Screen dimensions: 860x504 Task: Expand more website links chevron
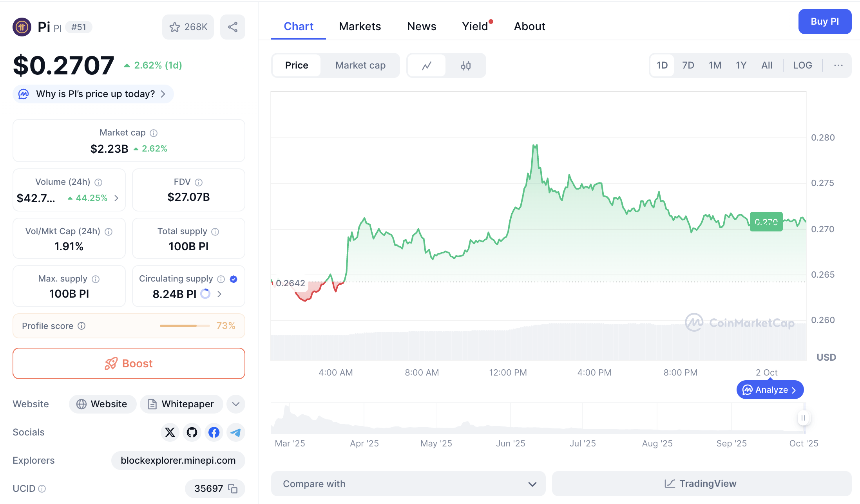click(236, 404)
